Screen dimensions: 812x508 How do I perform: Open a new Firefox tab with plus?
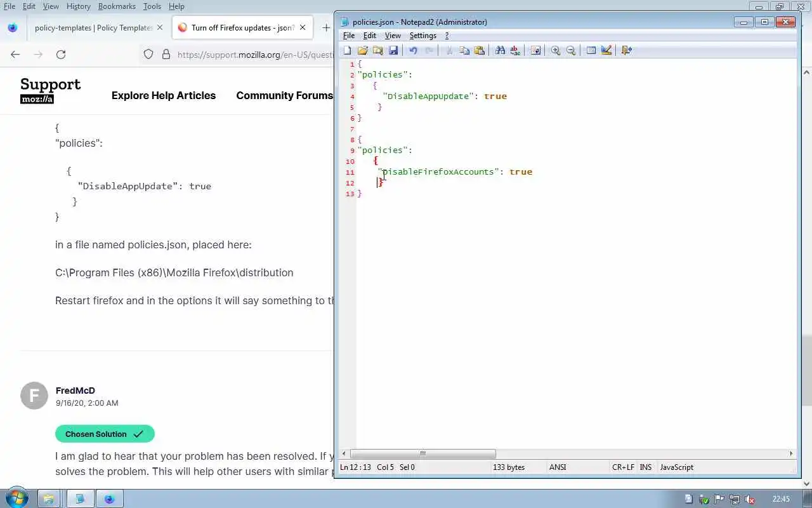325,28
